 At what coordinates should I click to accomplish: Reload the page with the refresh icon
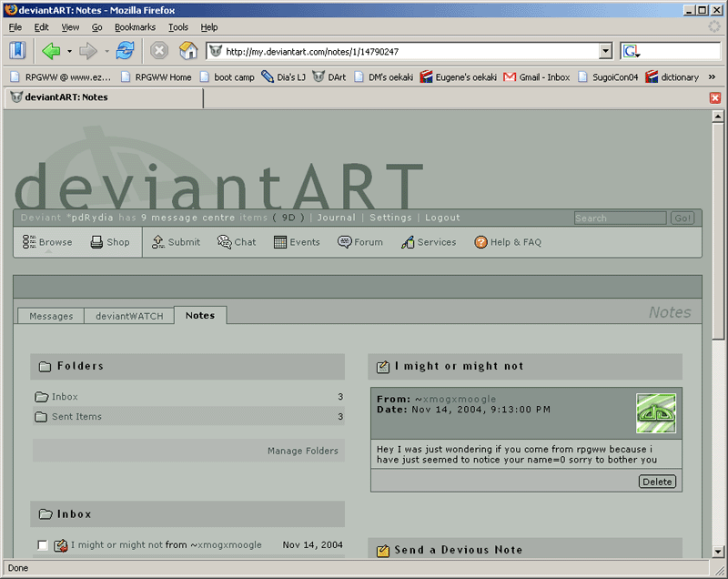click(x=125, y=51)
